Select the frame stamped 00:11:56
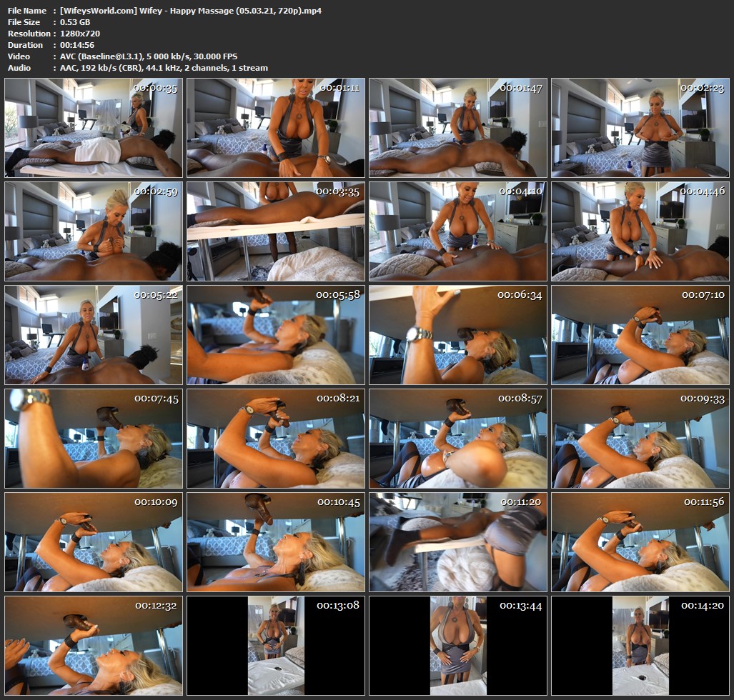This screenshot has height=700, width=734. coord(640,542)
